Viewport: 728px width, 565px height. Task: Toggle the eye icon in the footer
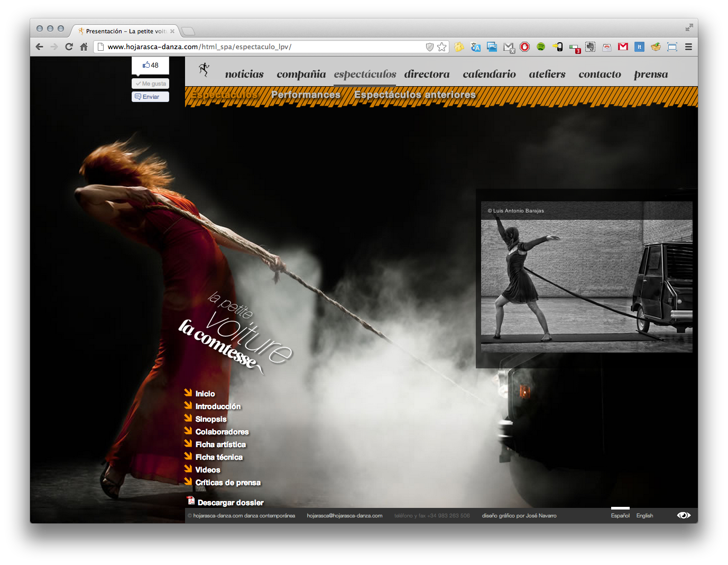684,515
